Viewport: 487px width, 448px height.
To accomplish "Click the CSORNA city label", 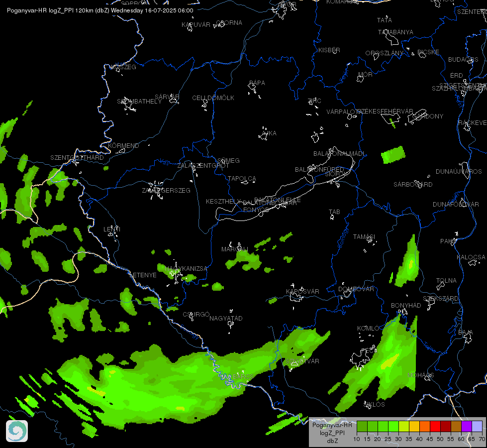I will (x=229, y=23).
